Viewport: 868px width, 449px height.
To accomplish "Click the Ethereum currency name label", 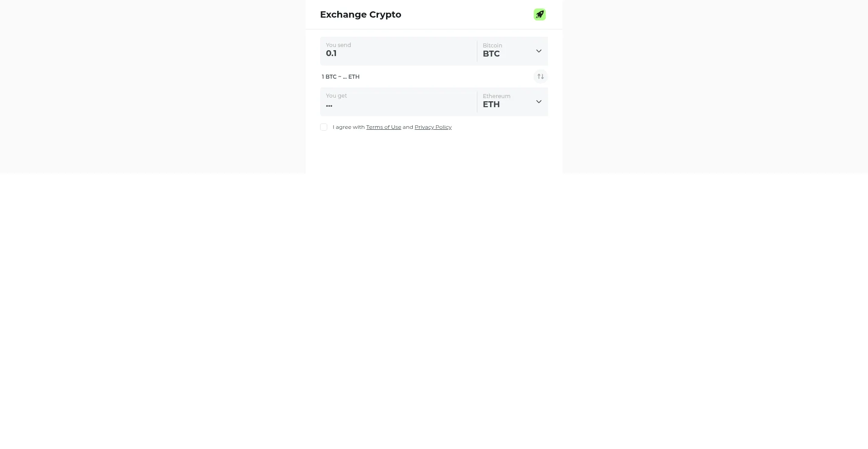I will tap(496, 96).
